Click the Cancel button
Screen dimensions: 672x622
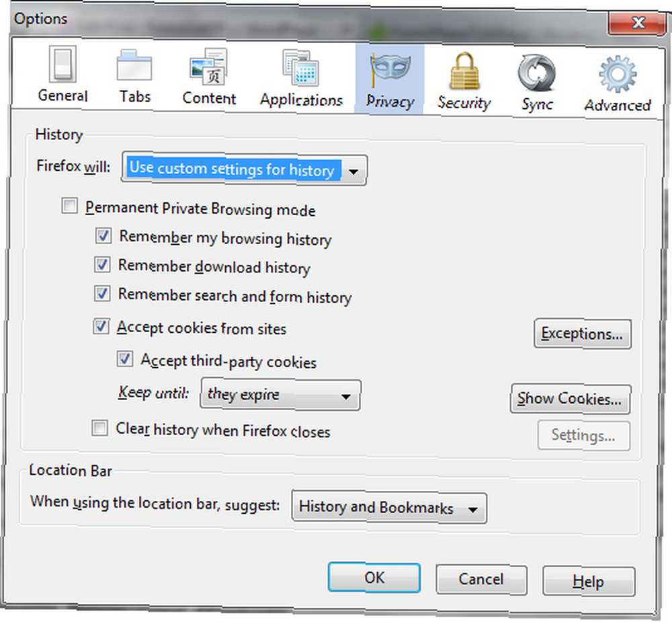point(481,580)
